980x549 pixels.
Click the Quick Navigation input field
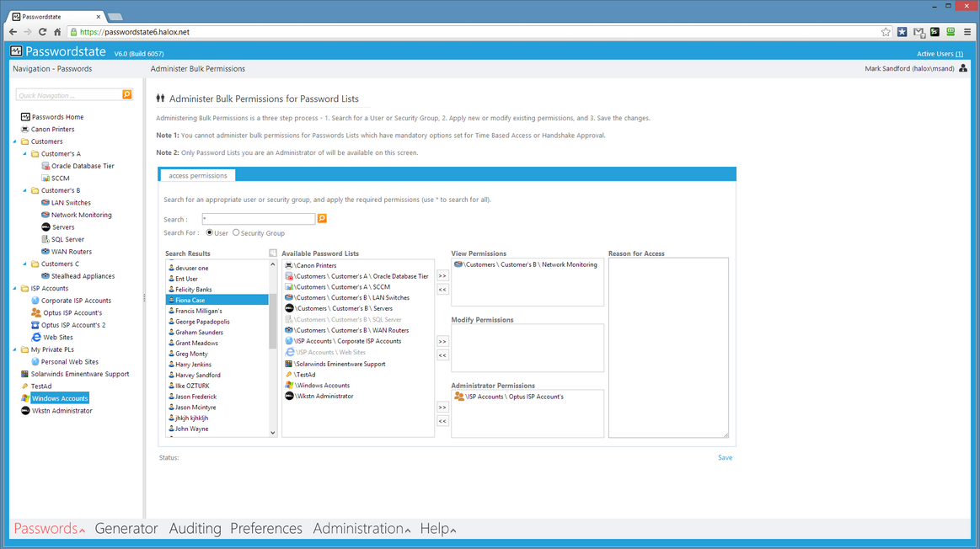tap(69, 95)
